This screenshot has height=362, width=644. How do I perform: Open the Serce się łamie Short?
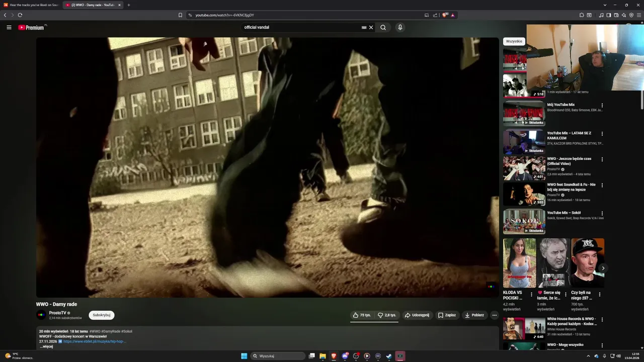[553, 262]
